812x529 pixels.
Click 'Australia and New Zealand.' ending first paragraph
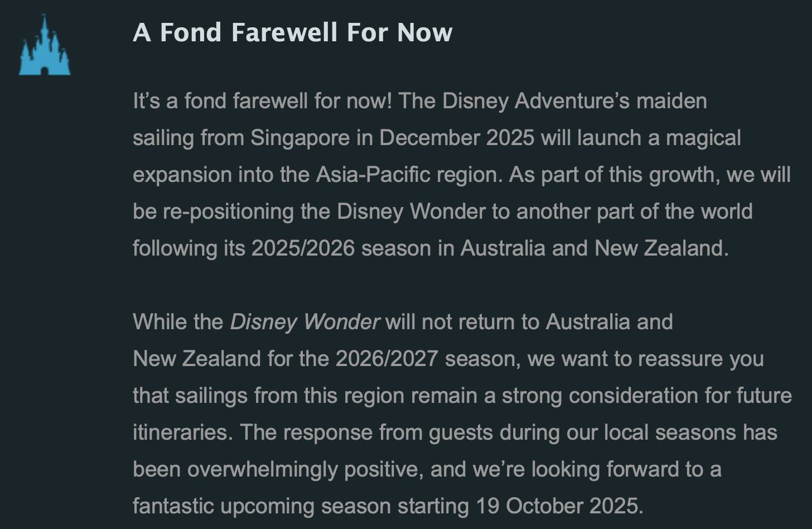pyautogui.click(x=594, y=248)
